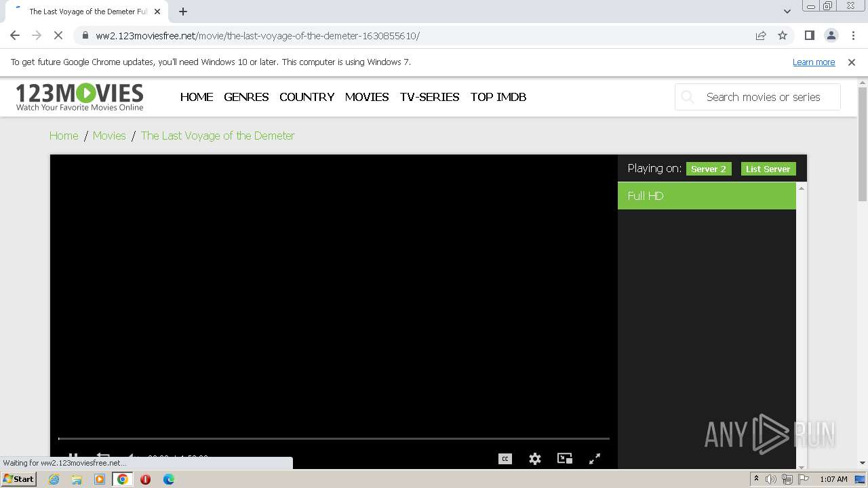Bookmark this page with the star
Image resolution: width=868 pixels, height=488 pixels.
pos(783,35)
